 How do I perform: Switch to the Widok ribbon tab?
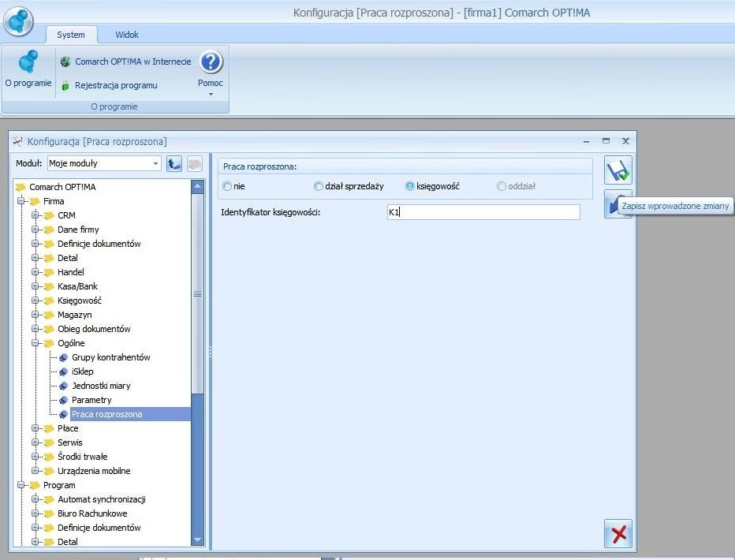pyautogui.click(x=127, y=35)
